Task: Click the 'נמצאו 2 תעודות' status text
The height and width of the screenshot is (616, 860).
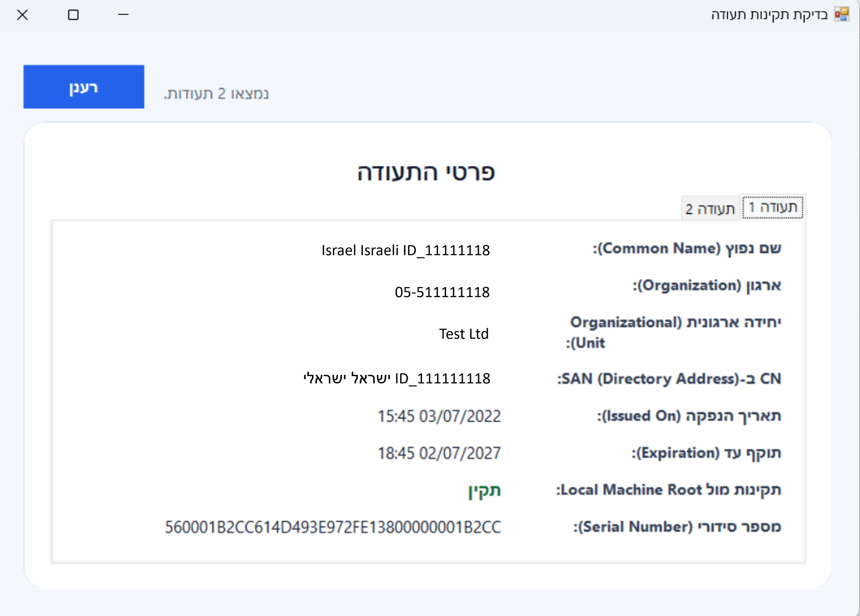Action: coord(216,94)
